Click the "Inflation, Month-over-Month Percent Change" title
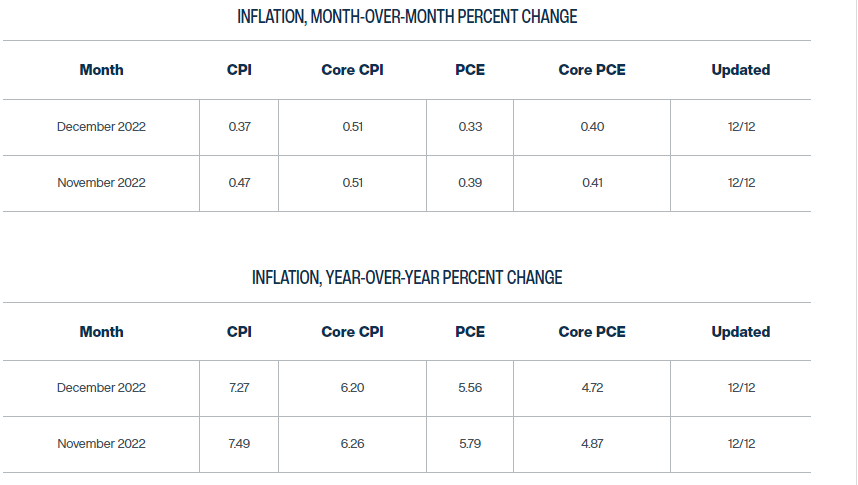The height and width of the screenshot is (485, 858). click(x=407, y=16)
